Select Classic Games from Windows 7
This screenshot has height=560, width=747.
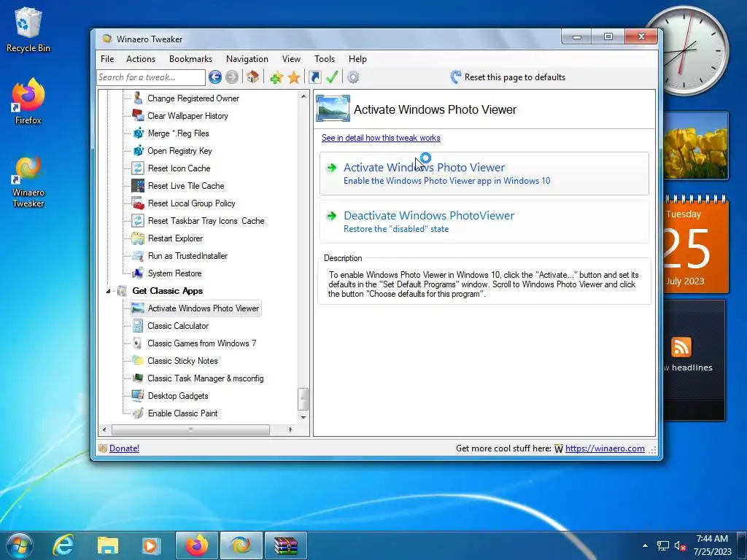click(x=201, y=343)
